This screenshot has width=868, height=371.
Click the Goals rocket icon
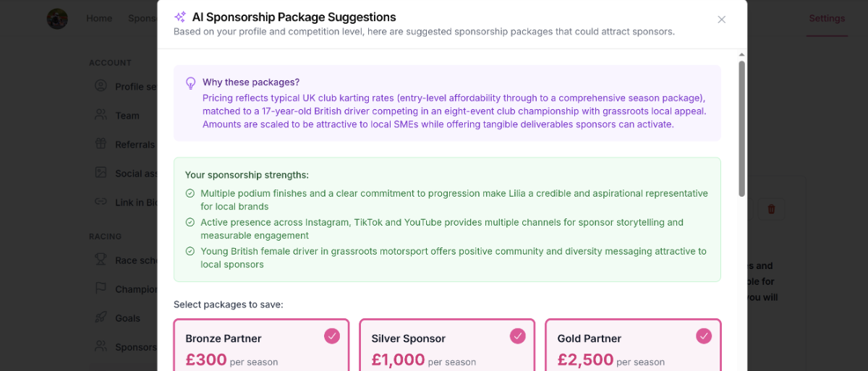click(101, 317)
